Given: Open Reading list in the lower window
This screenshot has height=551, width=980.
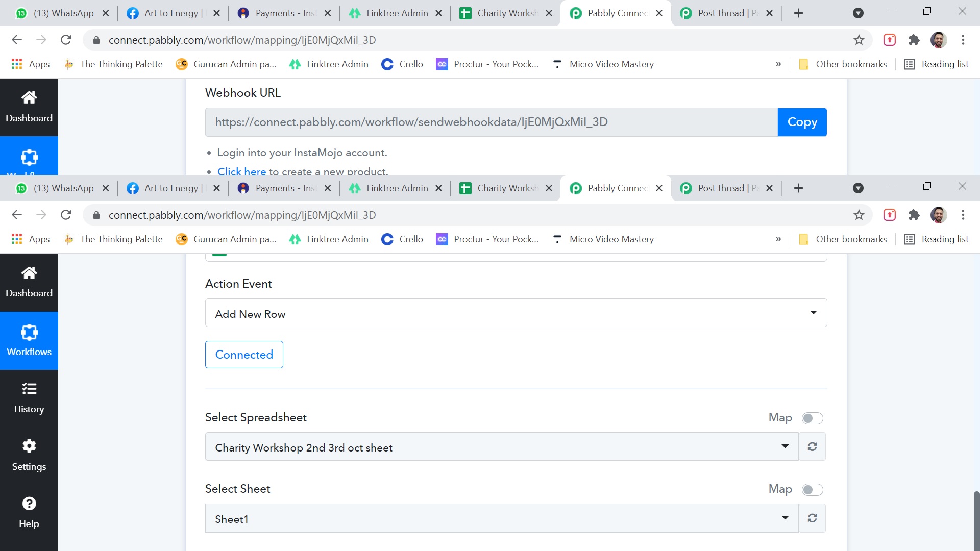Looking at the screenshot, I should [x=937, y=239].
